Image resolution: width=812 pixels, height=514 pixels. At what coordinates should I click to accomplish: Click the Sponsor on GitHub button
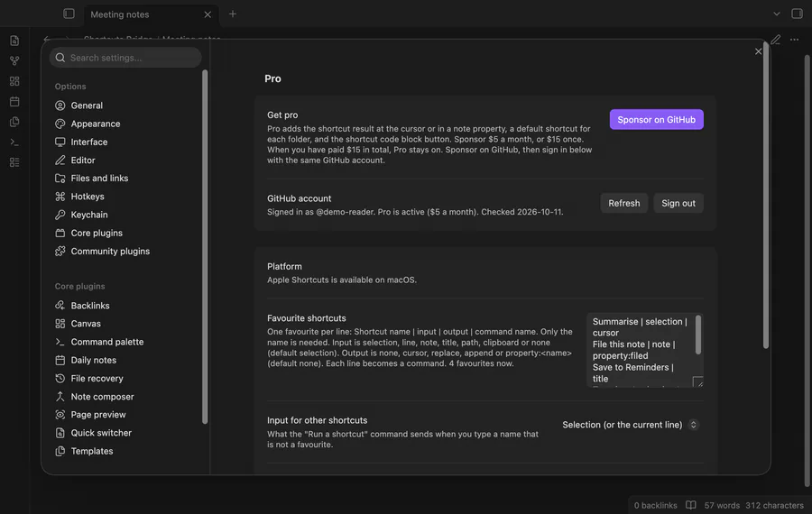(656, 120)
